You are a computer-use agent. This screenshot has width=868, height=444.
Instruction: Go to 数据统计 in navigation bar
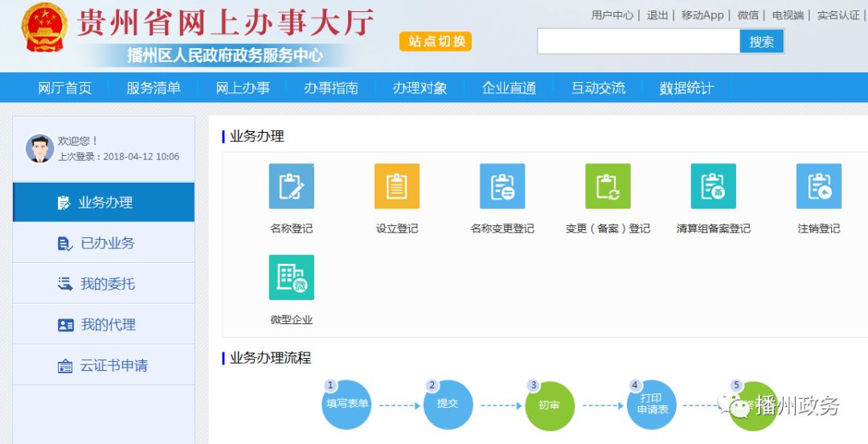click(686, 88)
